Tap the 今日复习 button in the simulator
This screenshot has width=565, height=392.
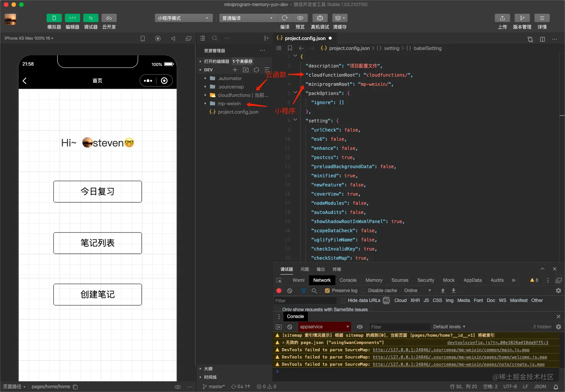tap(98, 191)
